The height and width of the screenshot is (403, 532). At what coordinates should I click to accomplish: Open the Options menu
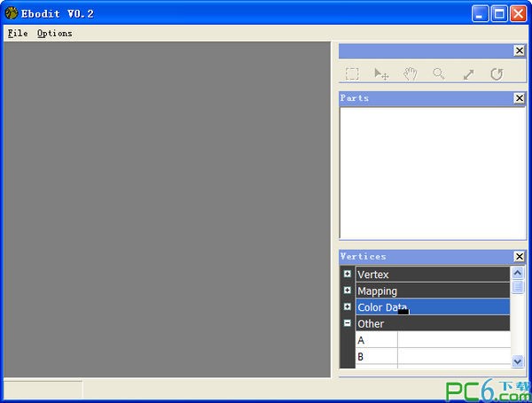point(54,34)
